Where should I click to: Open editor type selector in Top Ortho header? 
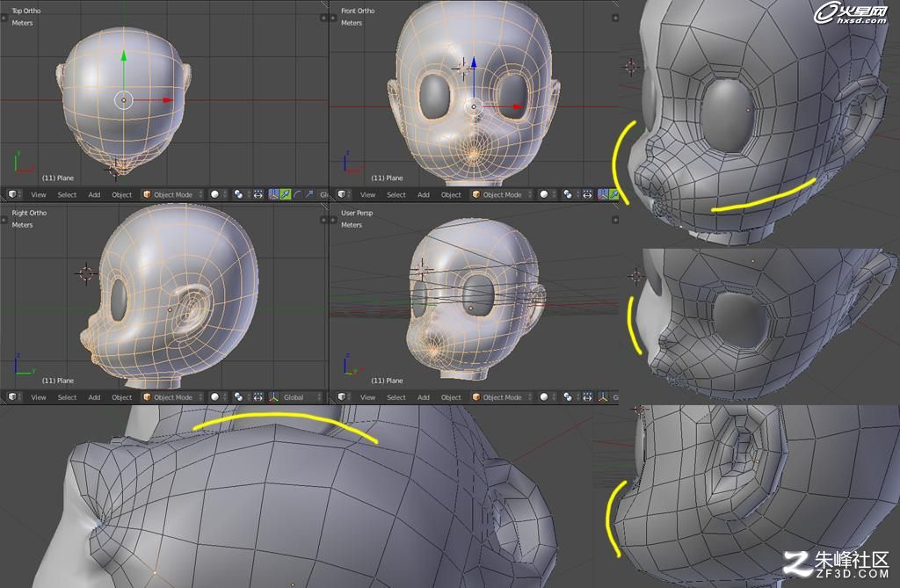(x=14, y=194)
